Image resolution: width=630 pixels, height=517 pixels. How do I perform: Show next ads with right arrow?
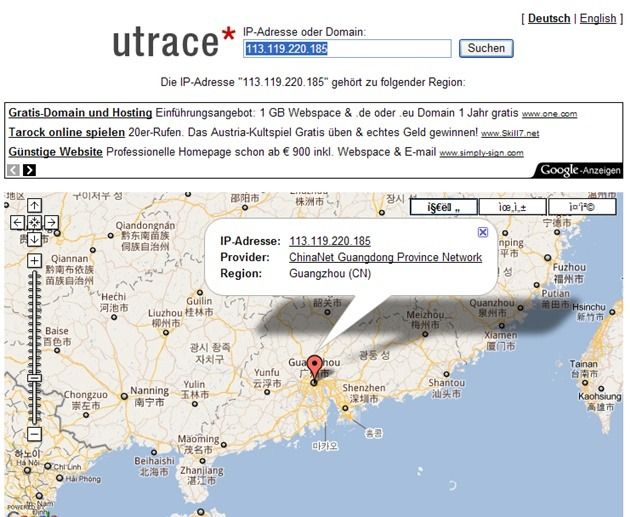tap(29, 170)
